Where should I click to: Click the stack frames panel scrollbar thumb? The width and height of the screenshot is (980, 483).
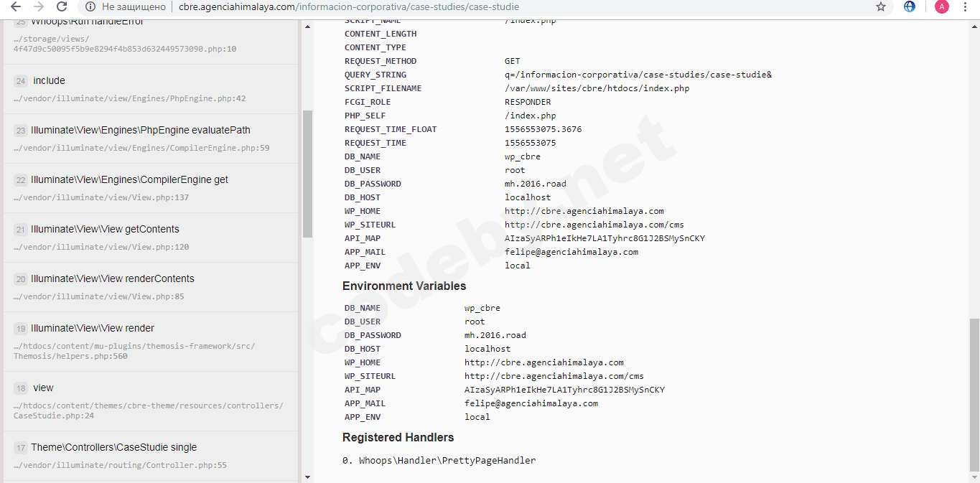[x=307, y=174]
